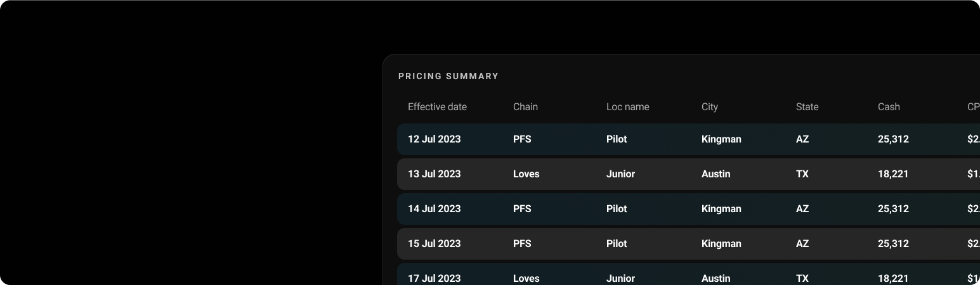Click Loves chain in the 13 Jul row
The image size is (980, 285).
tap(526, 174)
